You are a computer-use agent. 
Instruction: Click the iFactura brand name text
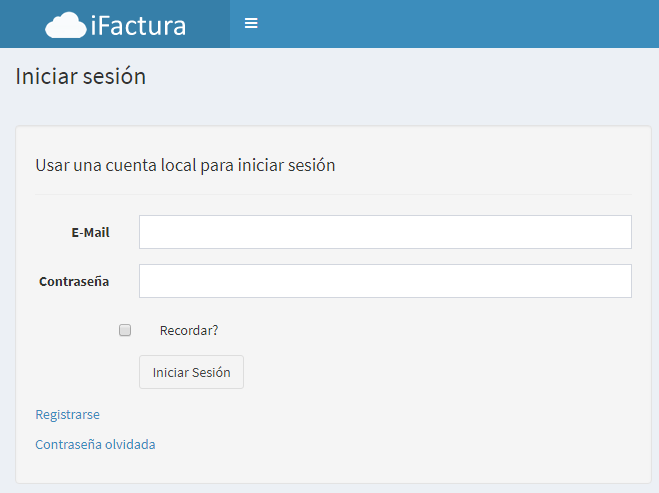[x=138, y=26]
